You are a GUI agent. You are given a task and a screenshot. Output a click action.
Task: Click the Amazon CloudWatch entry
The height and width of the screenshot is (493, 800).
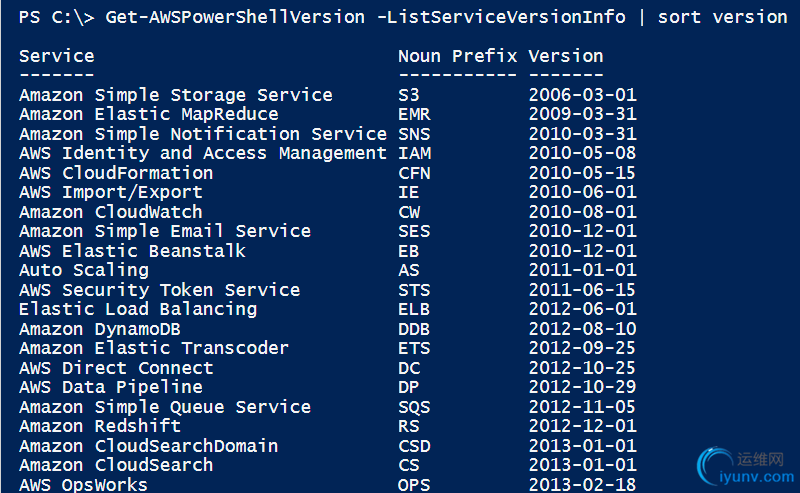[x=111, y=212]
